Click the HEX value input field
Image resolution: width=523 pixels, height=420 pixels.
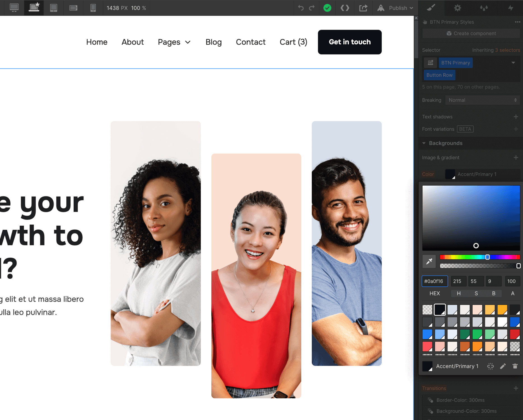(435, 281)
